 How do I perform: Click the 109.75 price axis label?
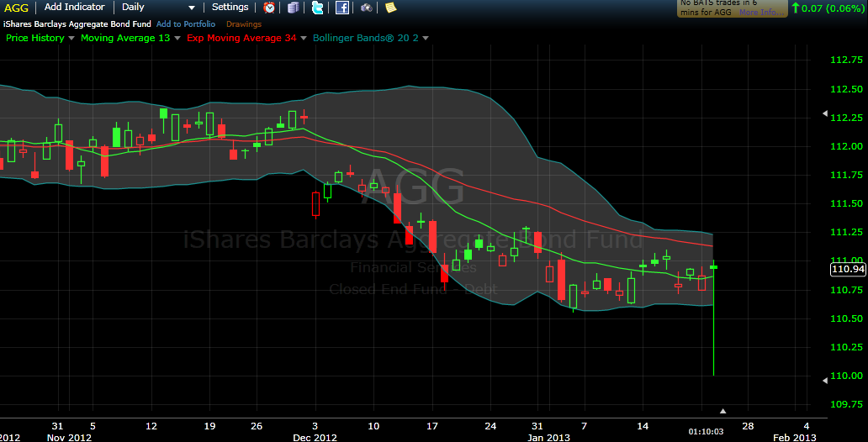846,404
